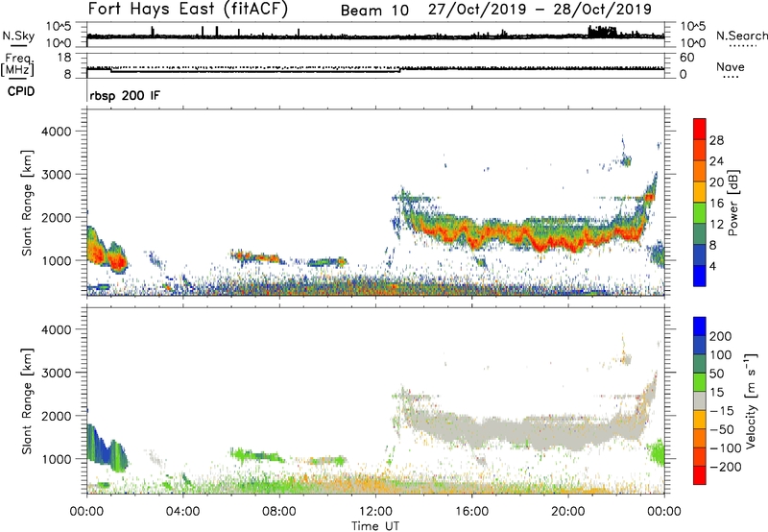Click the 'CPID' row label
The image size is (768, 532).
(21, 91)
